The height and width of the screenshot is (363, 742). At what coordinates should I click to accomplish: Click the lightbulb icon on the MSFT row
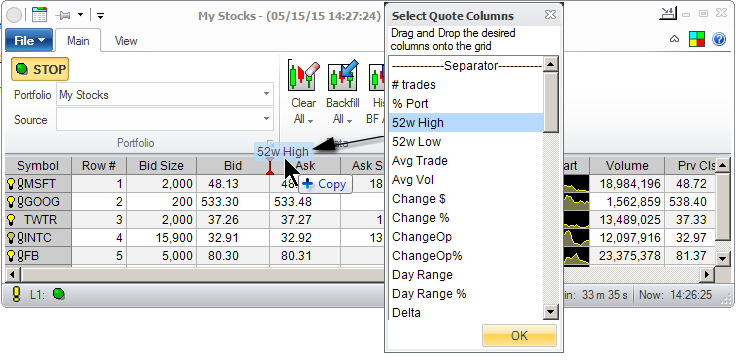10,184
